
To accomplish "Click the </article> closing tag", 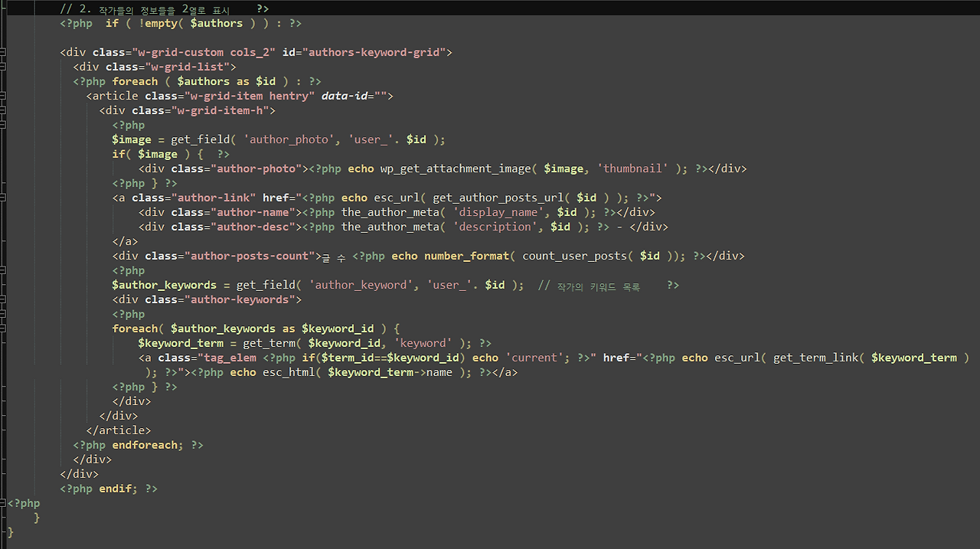I will 119,430.
